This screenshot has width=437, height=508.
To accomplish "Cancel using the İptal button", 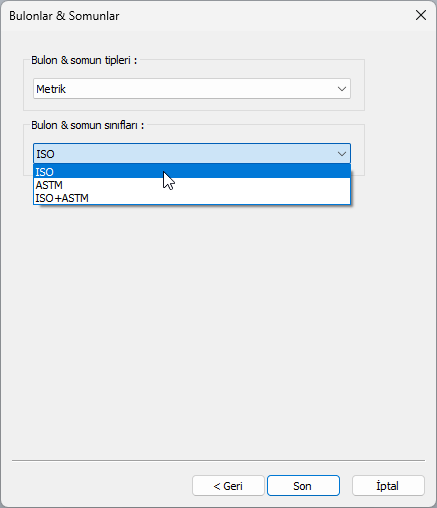I will (x=388, y=486).
